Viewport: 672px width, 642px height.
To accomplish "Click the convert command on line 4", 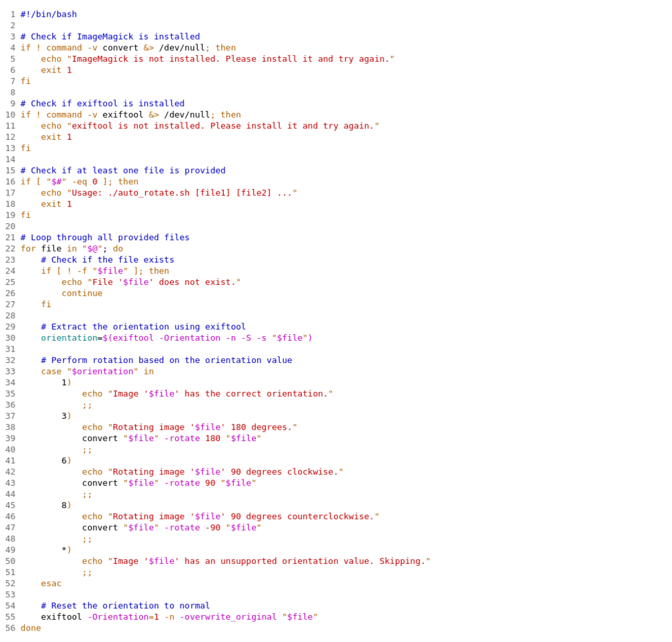I will (x=120, y=47).
